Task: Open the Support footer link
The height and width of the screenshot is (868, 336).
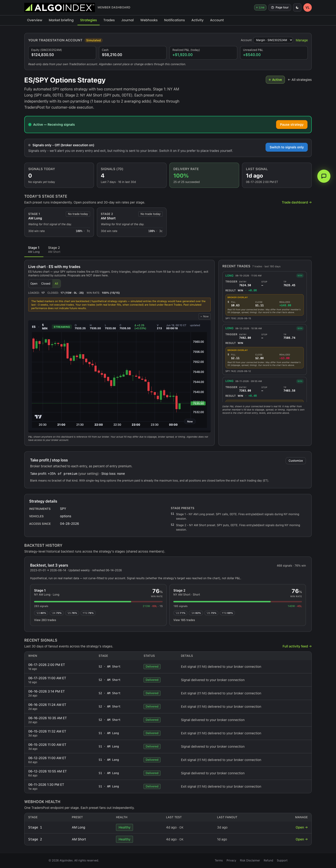Action: (282, 860)
